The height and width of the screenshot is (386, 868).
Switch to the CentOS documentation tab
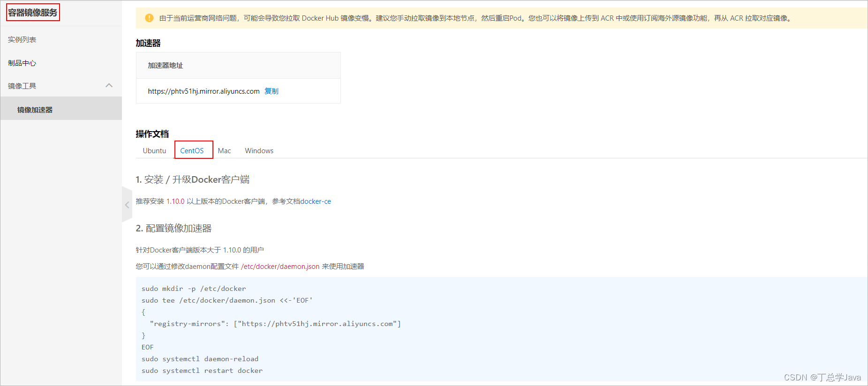192,150
